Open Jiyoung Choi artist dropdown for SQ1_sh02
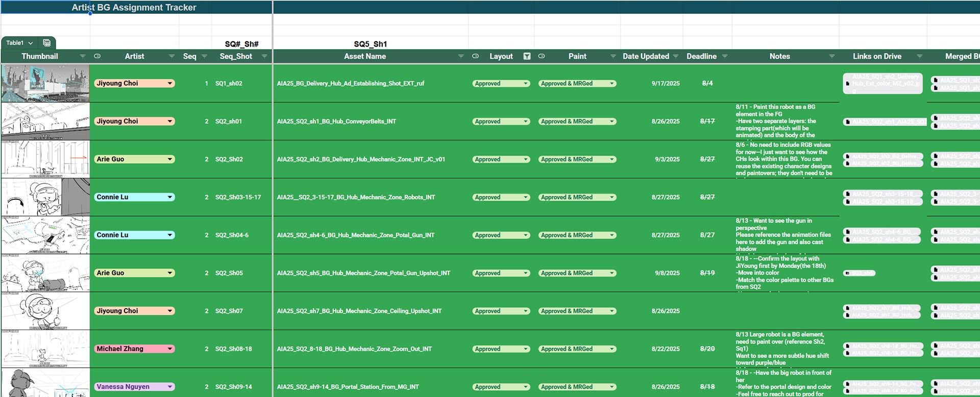980x397 pixels. [x=135, y=83]
